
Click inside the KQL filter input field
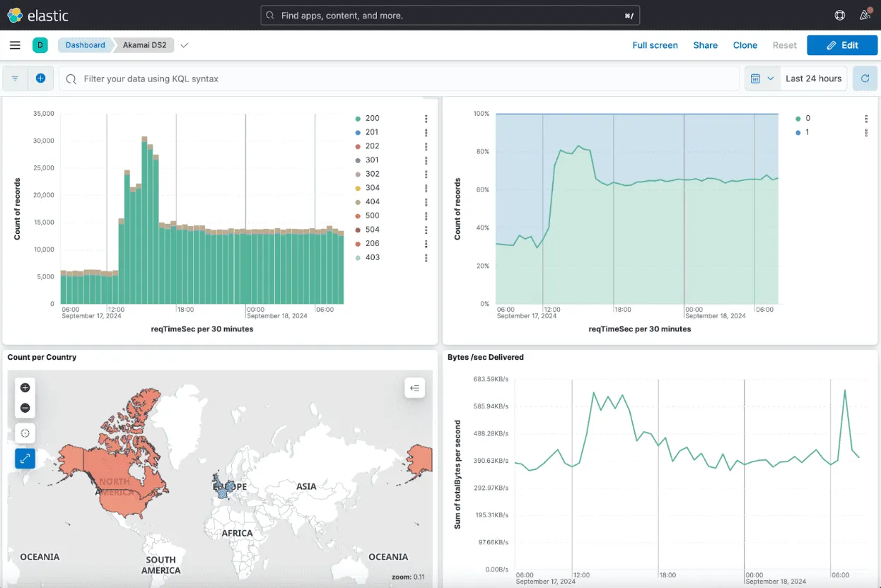point(283,78)
